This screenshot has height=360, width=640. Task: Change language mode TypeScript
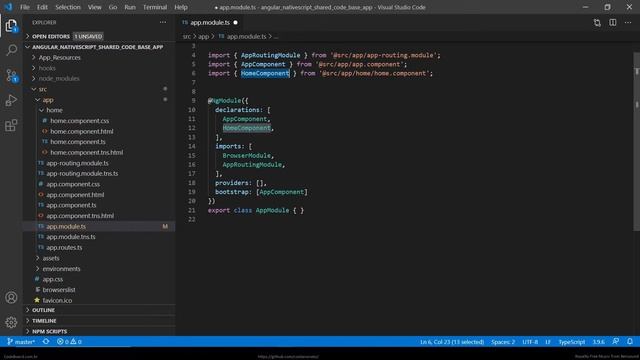[x=571, y=342]
